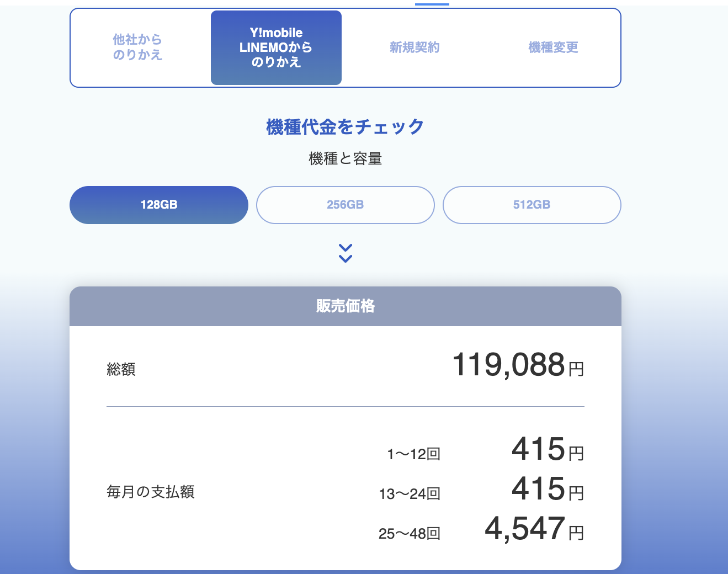Click the 415円 amount for 1〜12回
Screen dimensions: 728x574
547,449
